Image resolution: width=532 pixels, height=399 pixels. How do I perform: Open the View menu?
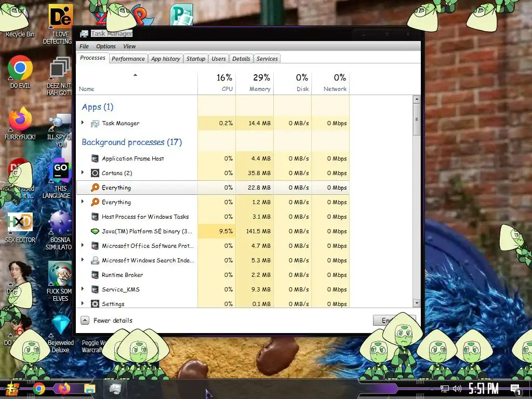(129, 46)
